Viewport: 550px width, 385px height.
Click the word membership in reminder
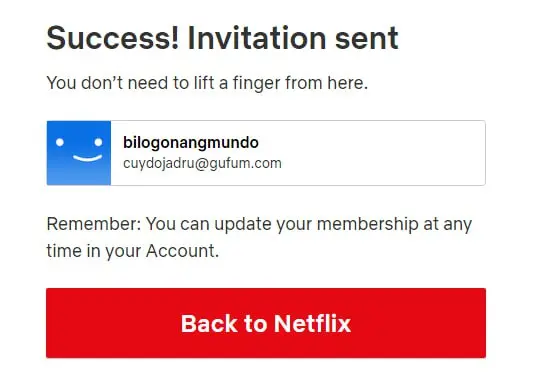[x=368, y=224]
